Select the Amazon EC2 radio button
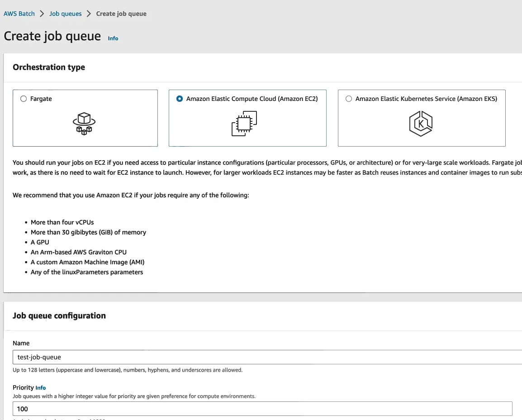This screenshot has height=420, width=522. tap(180, 99)
